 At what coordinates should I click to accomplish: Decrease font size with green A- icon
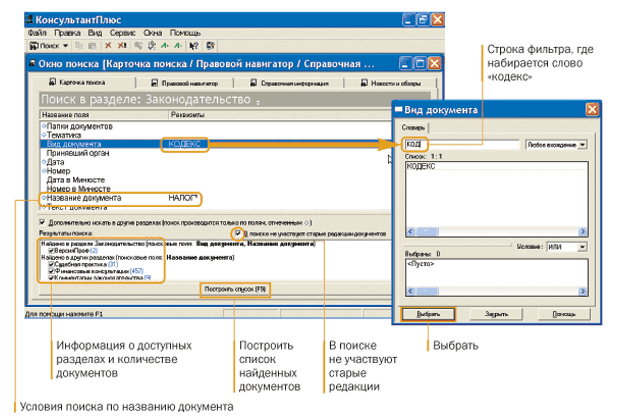click(x=178, y=46)
